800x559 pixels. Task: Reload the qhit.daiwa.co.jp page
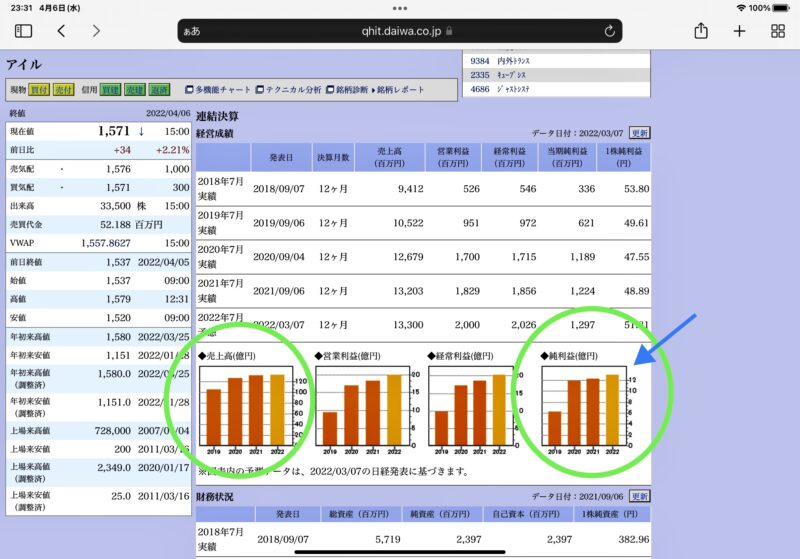click(609, 31)
